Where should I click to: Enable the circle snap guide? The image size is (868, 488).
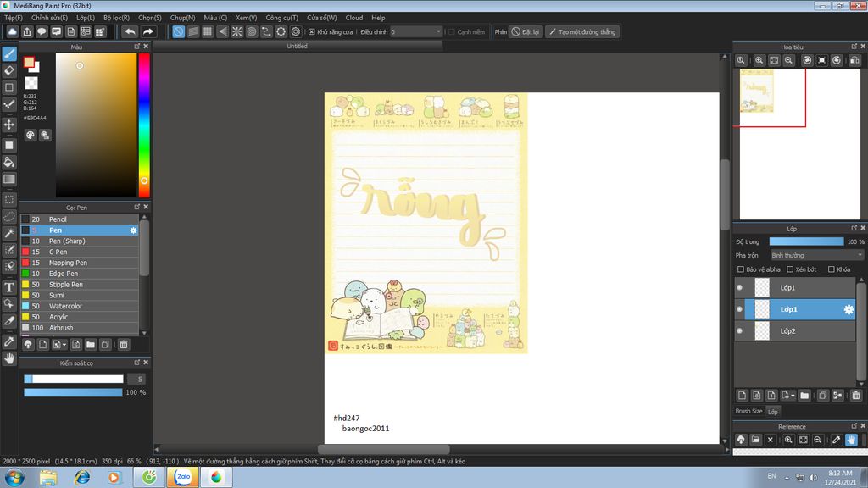coord(252,31)
